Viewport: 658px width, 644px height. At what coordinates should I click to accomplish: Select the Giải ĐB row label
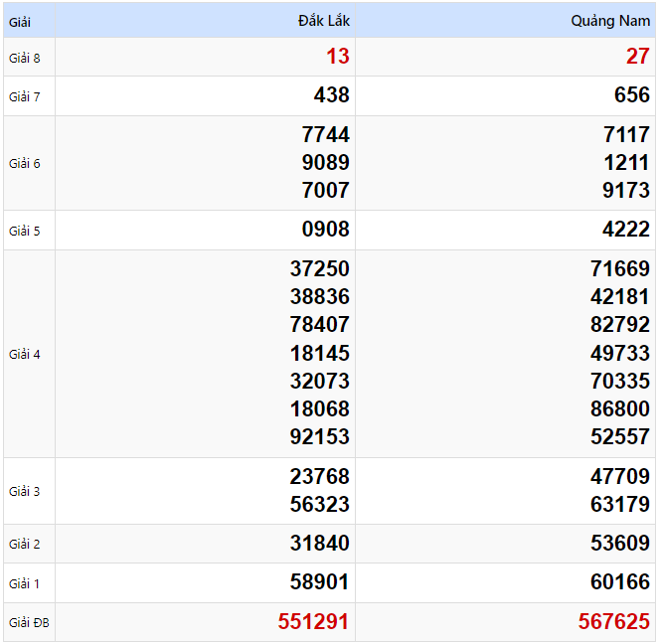point(28,623)
